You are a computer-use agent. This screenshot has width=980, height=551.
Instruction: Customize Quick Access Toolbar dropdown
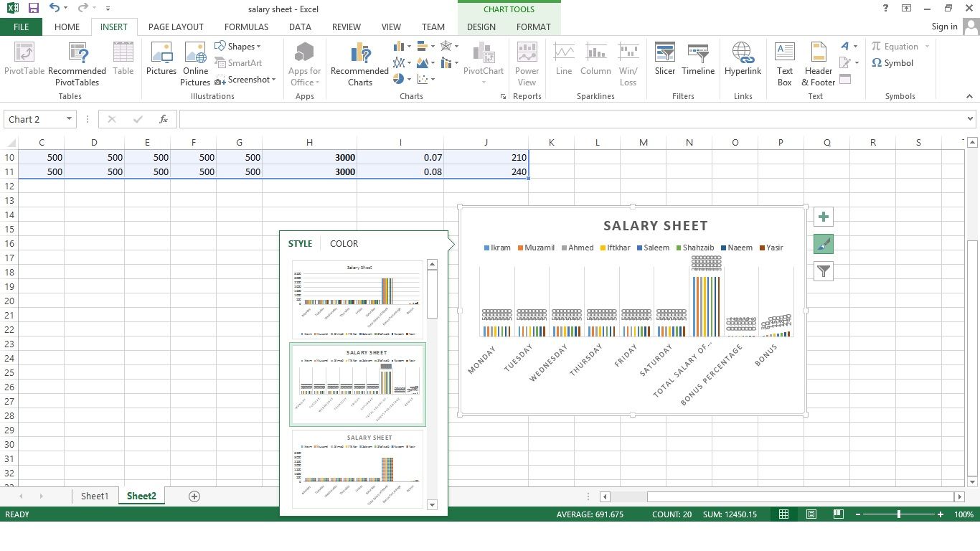(108, 9)
